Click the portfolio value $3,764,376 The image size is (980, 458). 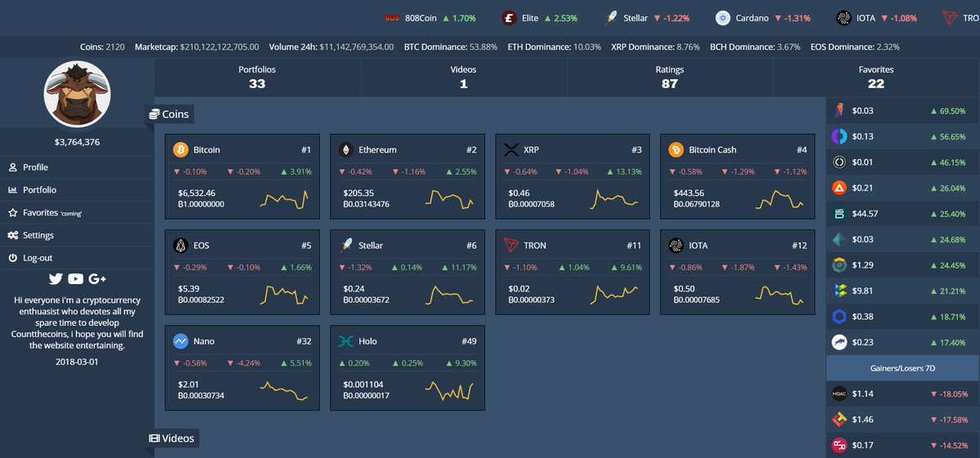click(77, 142)
